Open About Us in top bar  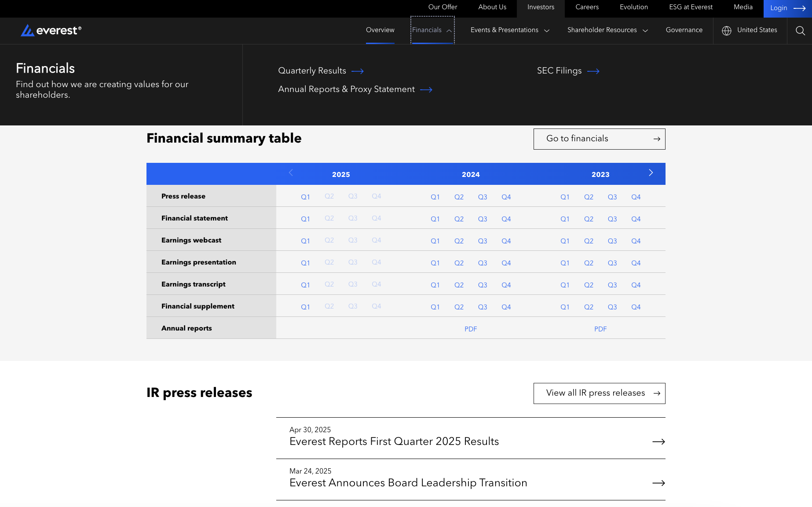coord(492,7)
